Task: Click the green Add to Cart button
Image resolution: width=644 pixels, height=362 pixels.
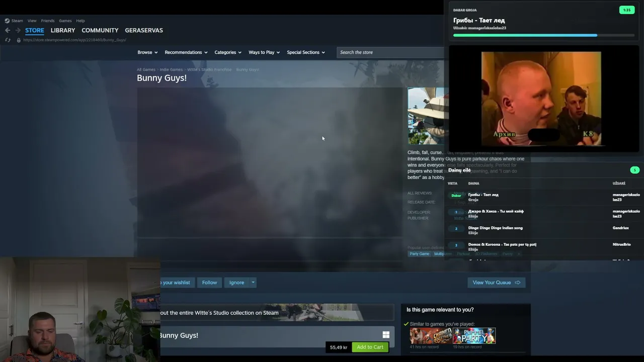Action: click(370, 347)
